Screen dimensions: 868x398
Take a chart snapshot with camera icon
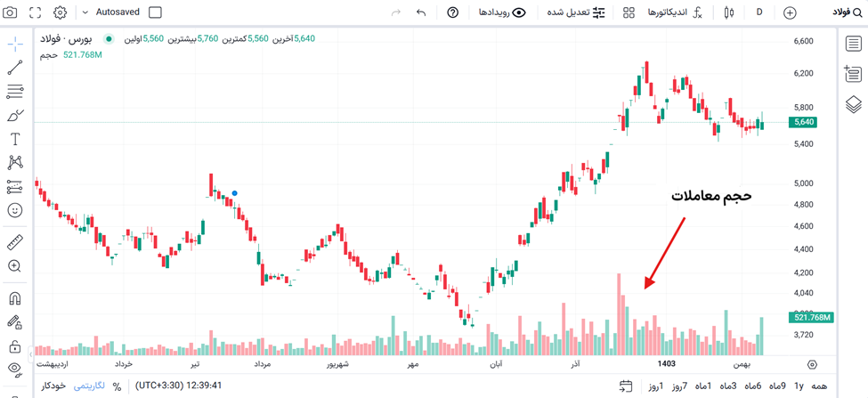click(x=11, y=12)
